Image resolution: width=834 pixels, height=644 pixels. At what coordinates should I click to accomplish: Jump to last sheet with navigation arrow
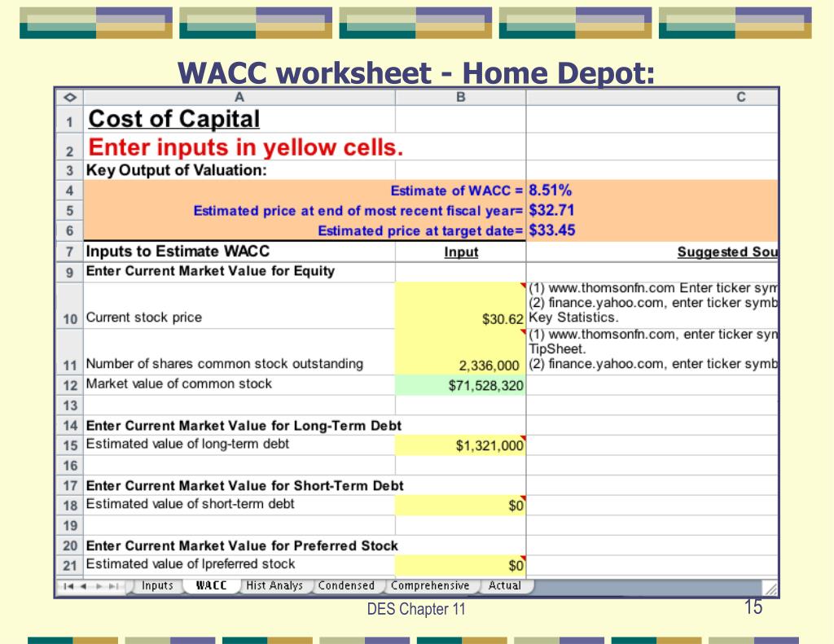tap(113, 586)
